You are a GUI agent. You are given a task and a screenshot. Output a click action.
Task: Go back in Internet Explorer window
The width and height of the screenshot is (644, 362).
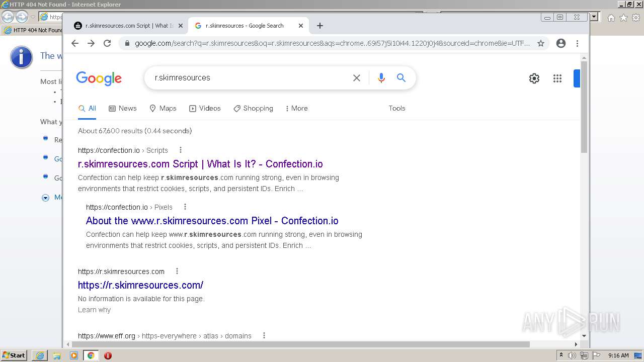[x=8, y=17]
